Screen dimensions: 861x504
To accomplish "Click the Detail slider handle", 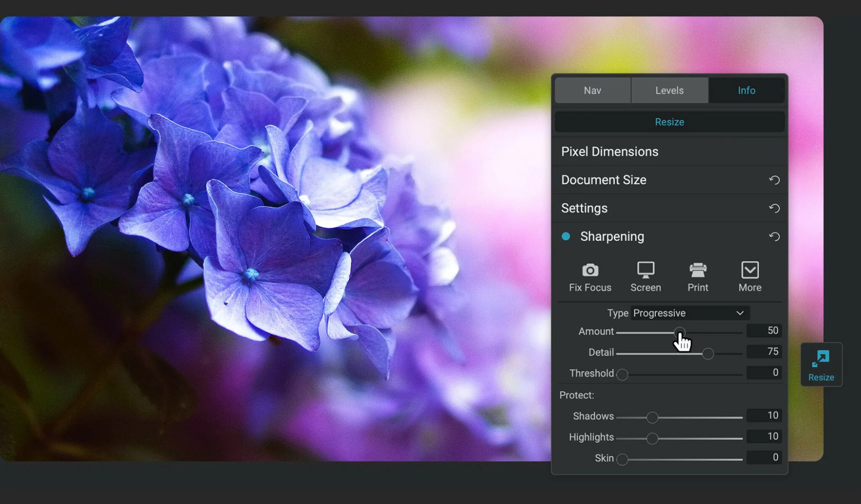I will pyautogui.click(x=708, y=354).
